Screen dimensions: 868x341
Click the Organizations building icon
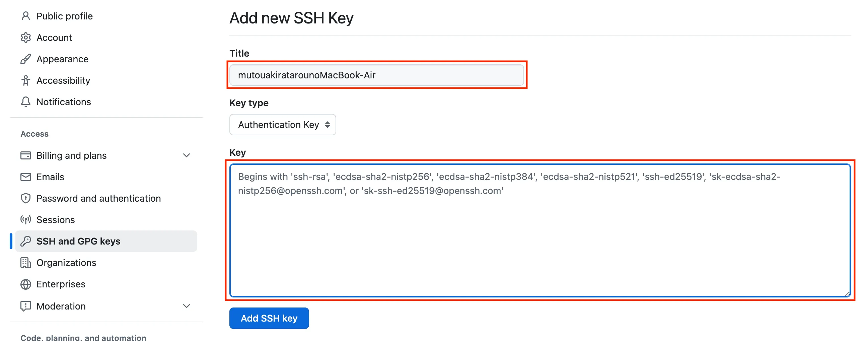coord(25,263)
